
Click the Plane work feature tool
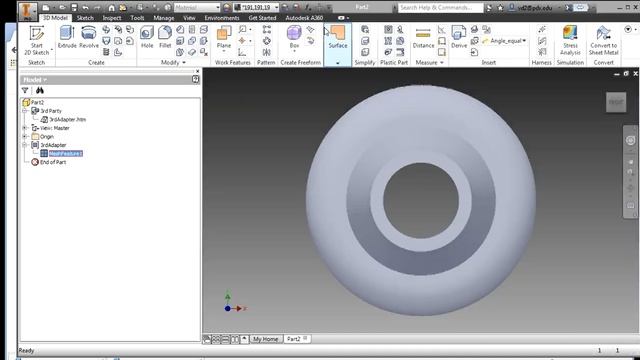coord(224,38)
